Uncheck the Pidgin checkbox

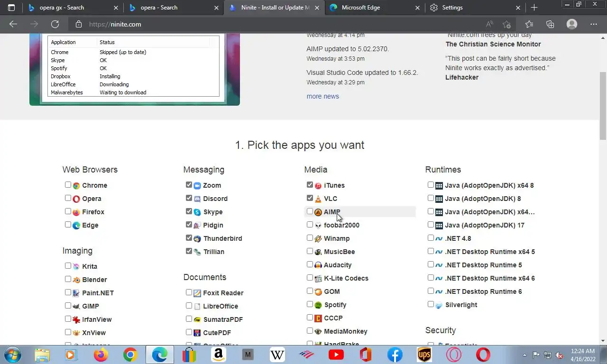(189, 225)
